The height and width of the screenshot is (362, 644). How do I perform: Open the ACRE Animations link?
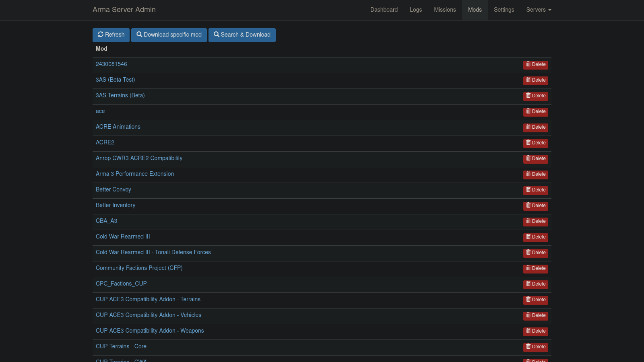click(118, 127)
